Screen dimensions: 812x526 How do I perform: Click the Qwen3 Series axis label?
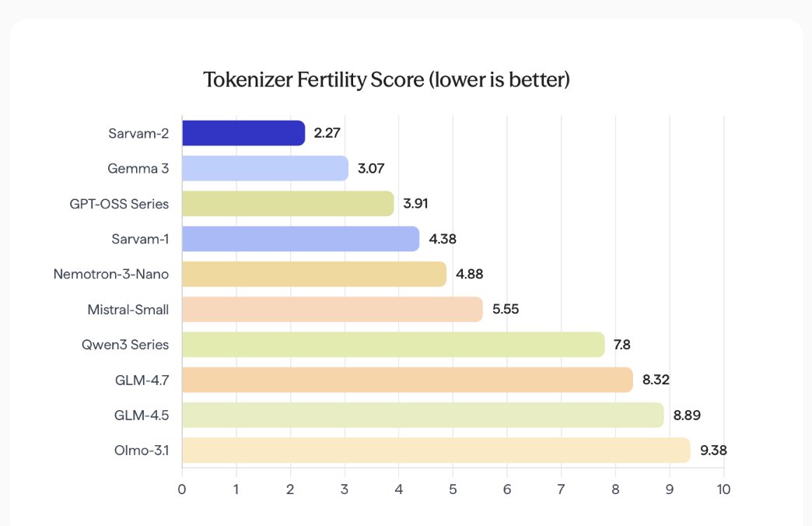[x=125, y=345]
